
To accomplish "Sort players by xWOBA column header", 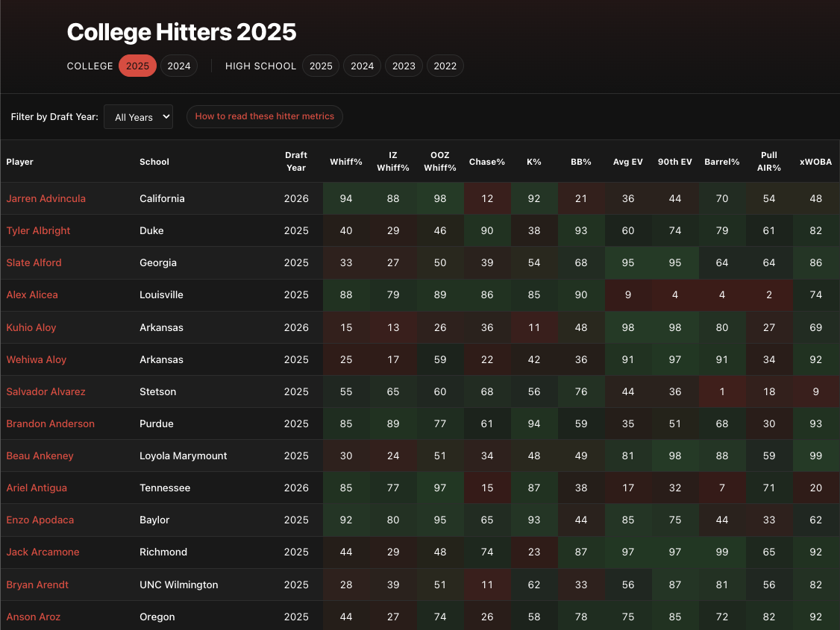I will coord(815,161).
